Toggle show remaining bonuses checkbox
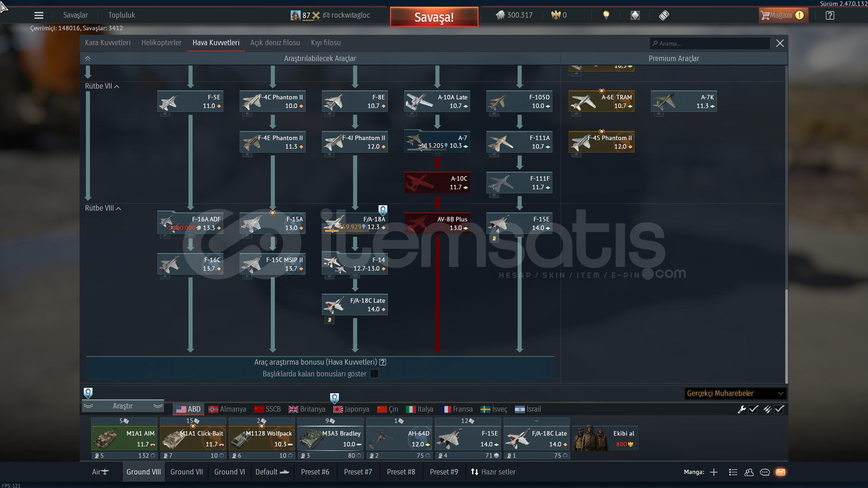This screenshot has width=868, height=488. (x=374, y=374)
